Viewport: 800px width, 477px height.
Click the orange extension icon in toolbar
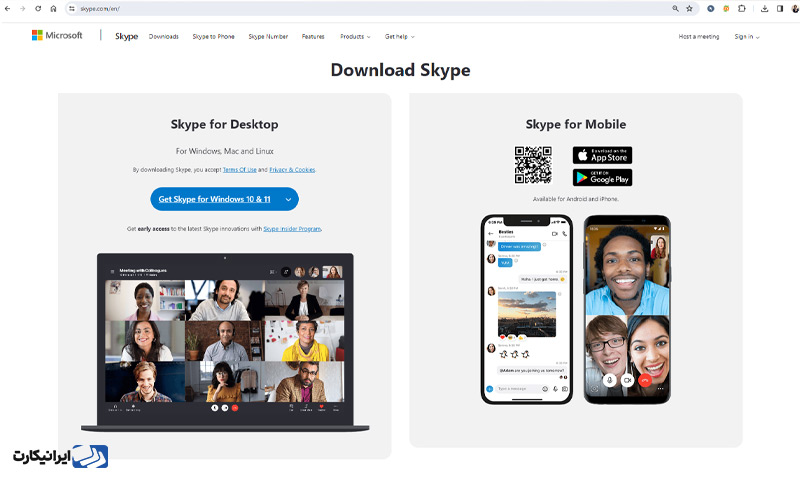click(x=726, y=9)
